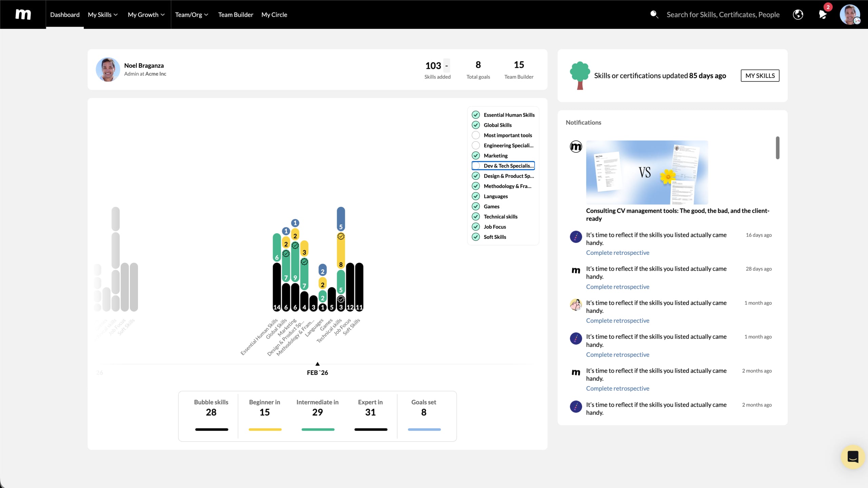The height and width of the screenshot is (488, 868).
Task: Check Dev & Tech Specialis... filter
Action: click(x=476, y=166)
